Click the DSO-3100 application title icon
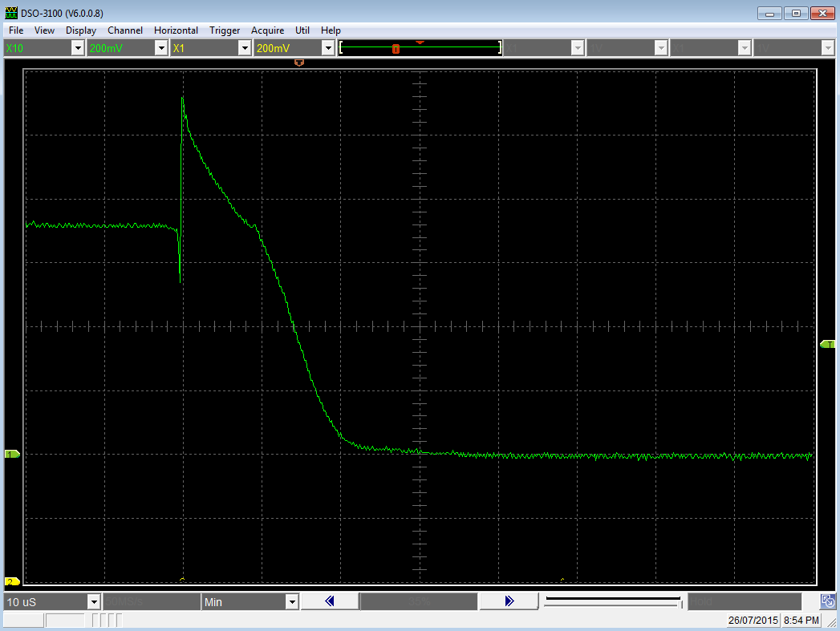 click(10, 14)
